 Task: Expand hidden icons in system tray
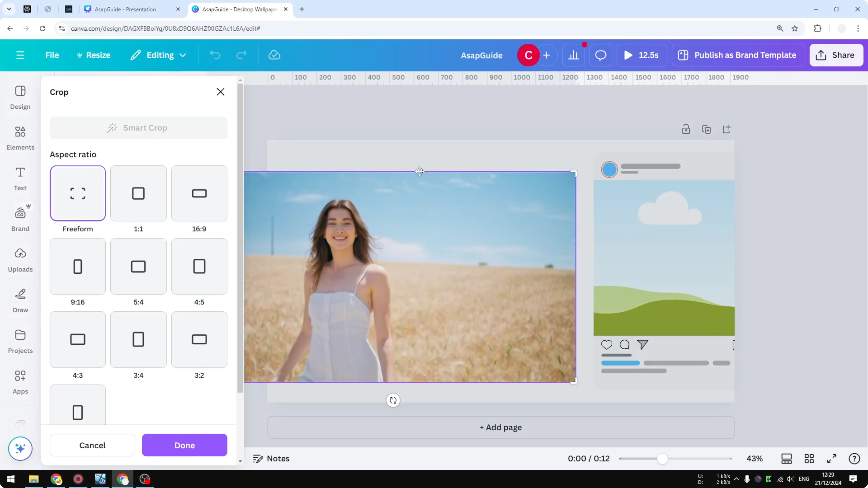tap(737, 479)
